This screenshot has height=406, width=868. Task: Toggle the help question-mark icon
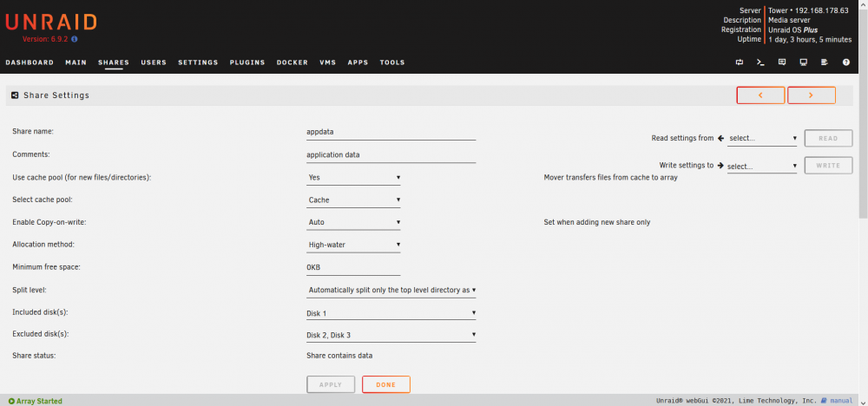pos(845,62)
